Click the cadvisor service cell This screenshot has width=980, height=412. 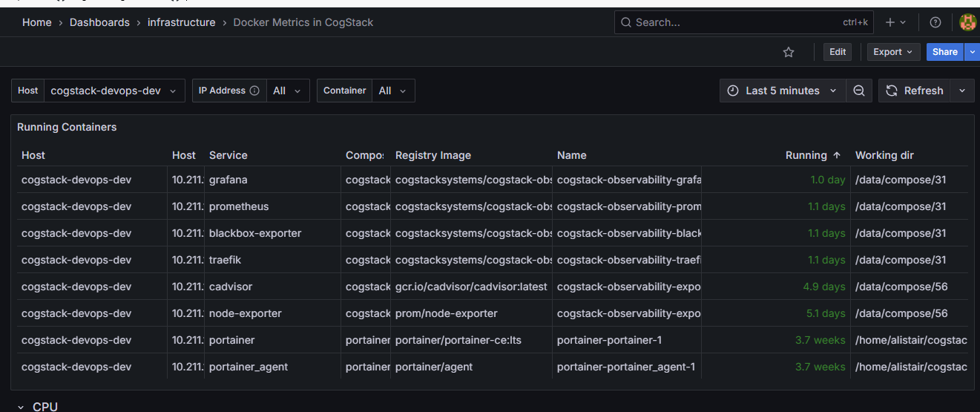[x=272, y=287]
